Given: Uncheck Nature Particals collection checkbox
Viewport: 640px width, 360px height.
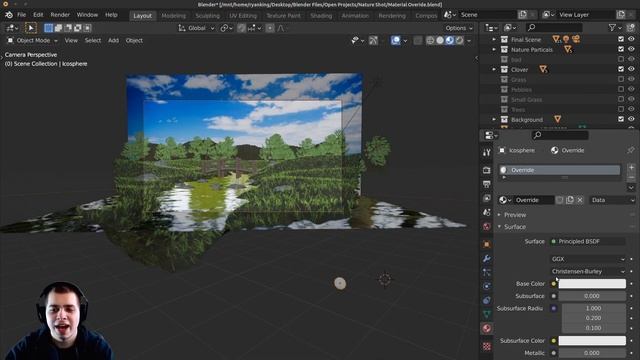Looking at the screenshot, I should click(621, 49).
